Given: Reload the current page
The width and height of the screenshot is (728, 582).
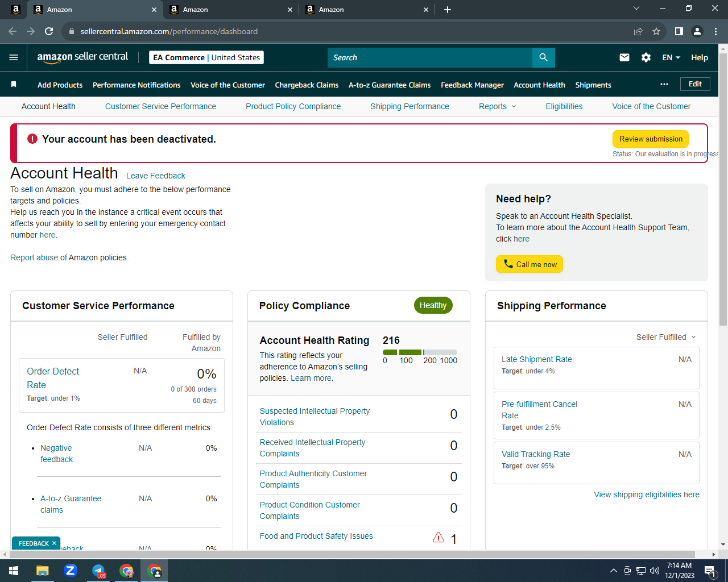Looking at the screenshot, I should click(x=49, y=31).
